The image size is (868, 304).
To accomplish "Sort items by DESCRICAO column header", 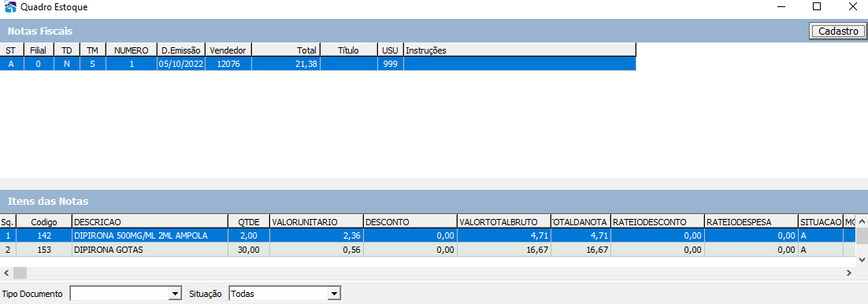I will [150, 221].
